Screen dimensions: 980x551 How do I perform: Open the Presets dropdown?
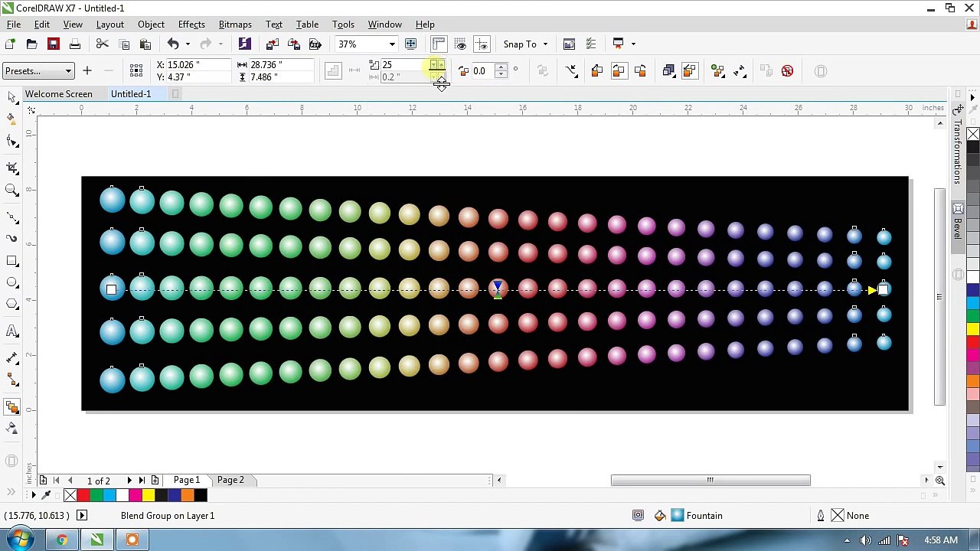[x=38, y=71]
